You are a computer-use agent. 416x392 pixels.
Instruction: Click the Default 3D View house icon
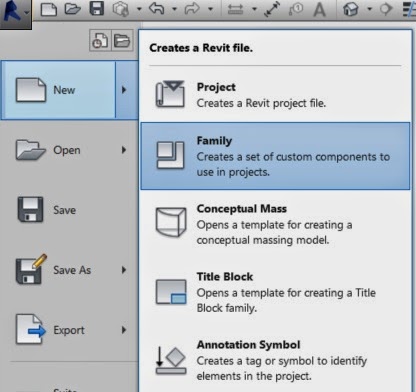click(x=351, y=9)
